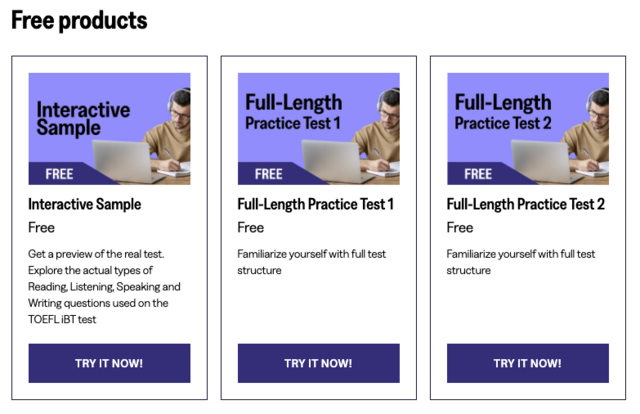Click the FREE badge on Practice Test 2 image
640x414 pixels.
click(x=478, y=174)
